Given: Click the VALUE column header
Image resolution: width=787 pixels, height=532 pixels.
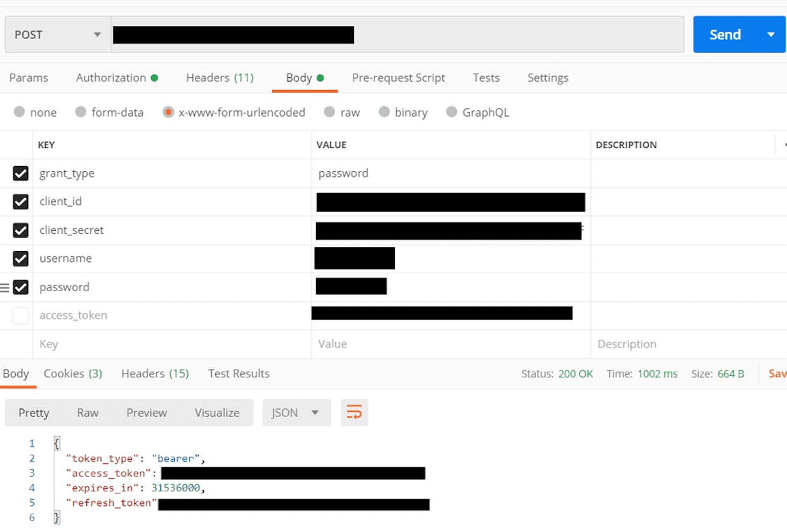Looking at the screenshot, I should tap(331, 145).
